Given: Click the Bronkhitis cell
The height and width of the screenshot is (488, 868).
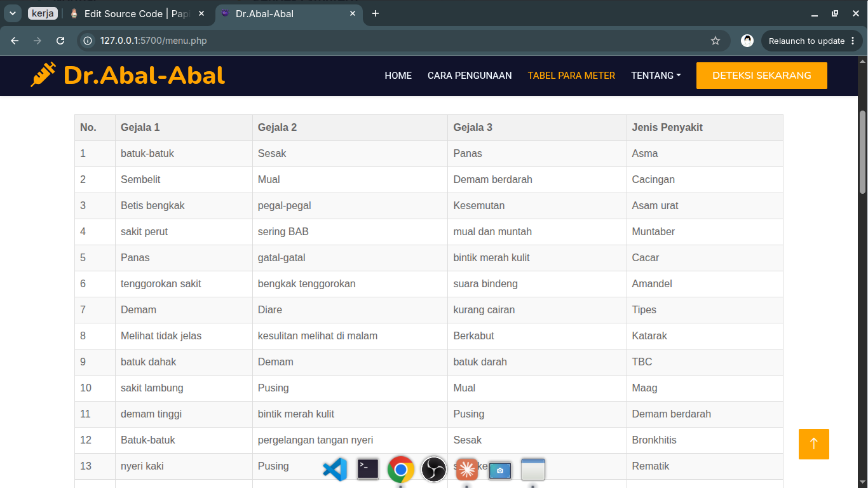Looking at the screenshot, I should point(705,440).
